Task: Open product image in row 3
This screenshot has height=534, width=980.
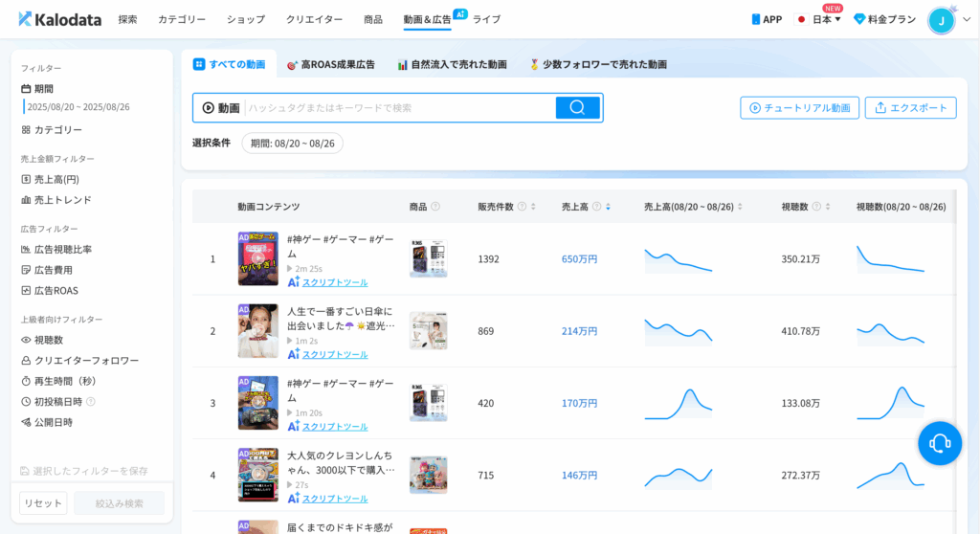Action: [428, 403]
